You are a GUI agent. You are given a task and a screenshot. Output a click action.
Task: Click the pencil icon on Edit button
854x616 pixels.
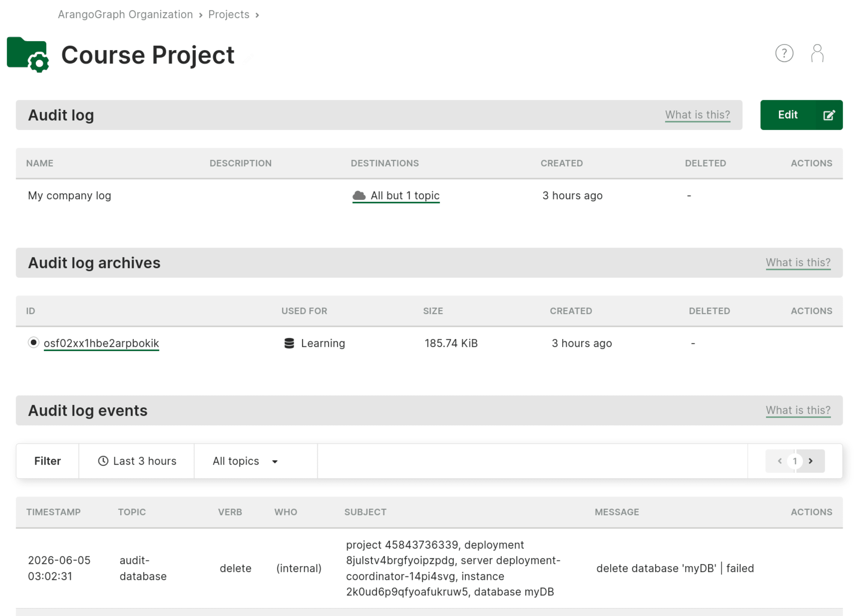(829, 115)
